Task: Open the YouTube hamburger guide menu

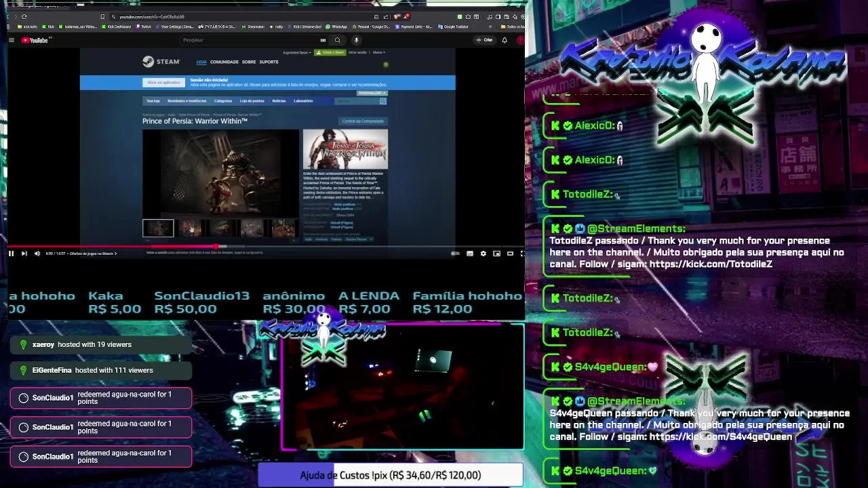Action: click(x=12, y=40)
